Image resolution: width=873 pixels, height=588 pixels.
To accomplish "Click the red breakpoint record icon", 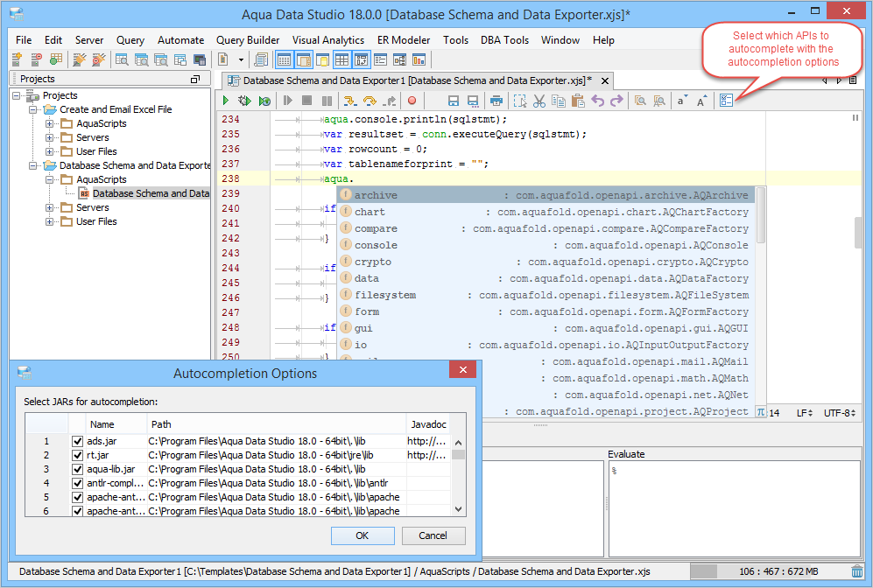I will pos(412,101).
